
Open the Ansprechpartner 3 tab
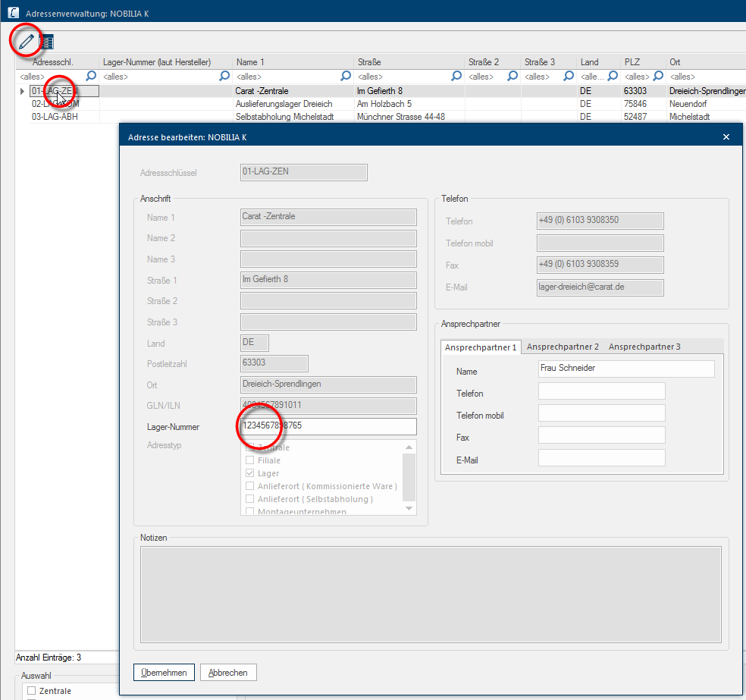coord(644,347)
